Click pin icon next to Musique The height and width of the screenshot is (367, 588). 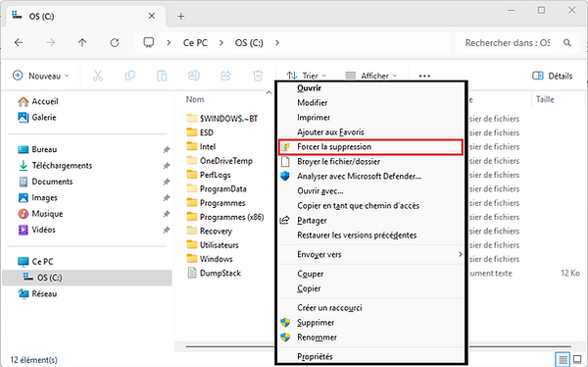pos(167,214)
